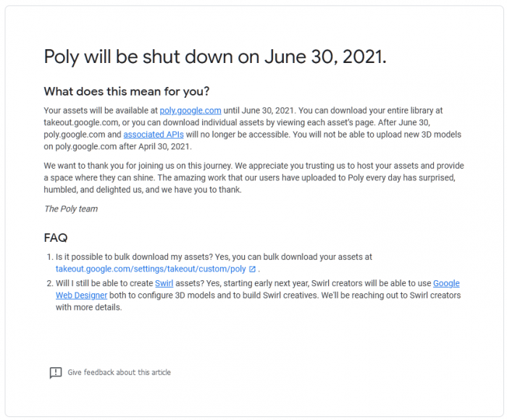Click the 'What does this mean for you?' heading

click(x=127, y=91)
